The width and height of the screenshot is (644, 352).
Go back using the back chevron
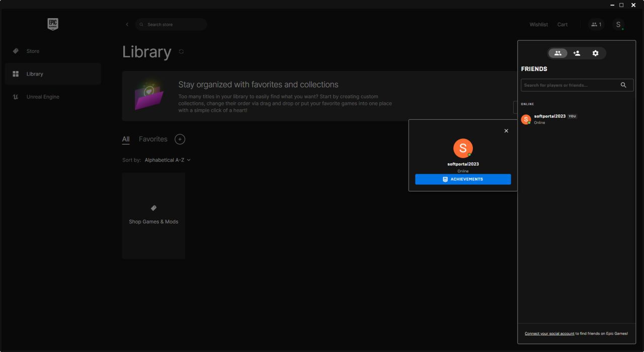127,24
